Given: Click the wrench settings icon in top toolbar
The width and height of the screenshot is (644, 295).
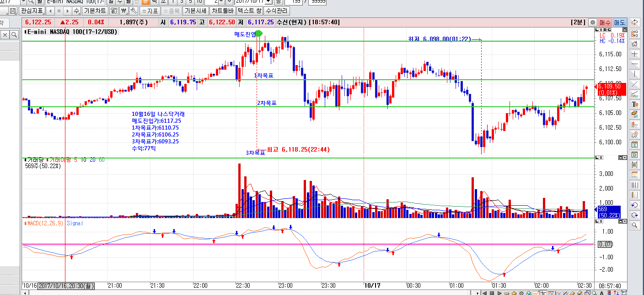Looking at the screenshot, I should [x=134, y=11].
